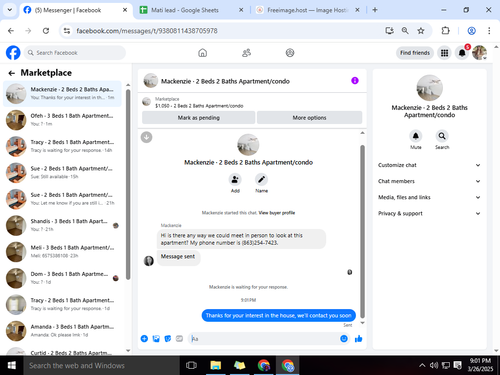Open the Chrome three-dot menu
The width and height of the screenshot is (500, 375).
pos(489,31)
